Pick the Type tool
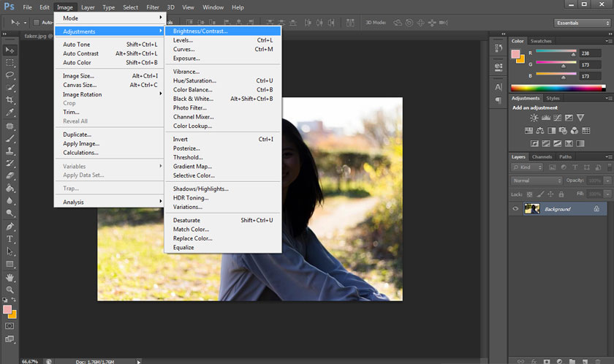 (x=10, y=239)
